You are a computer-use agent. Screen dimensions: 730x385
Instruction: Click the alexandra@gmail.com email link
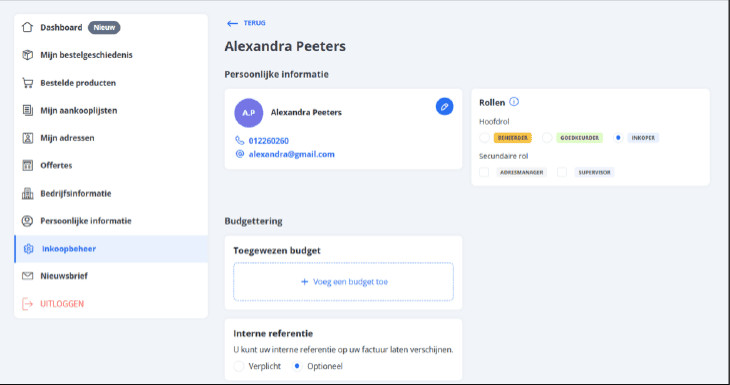[x=291, y=154]
